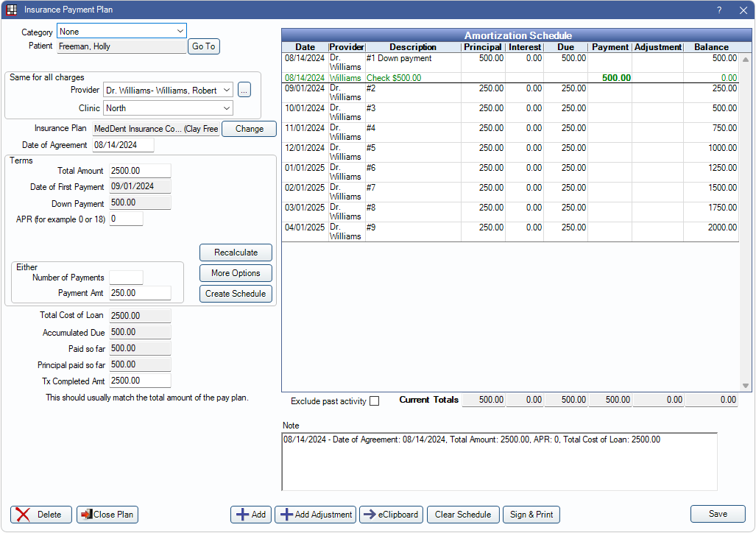Screen dimensions: 756x533
Task: Expand the Category dropdown
Action: point(180,32)
